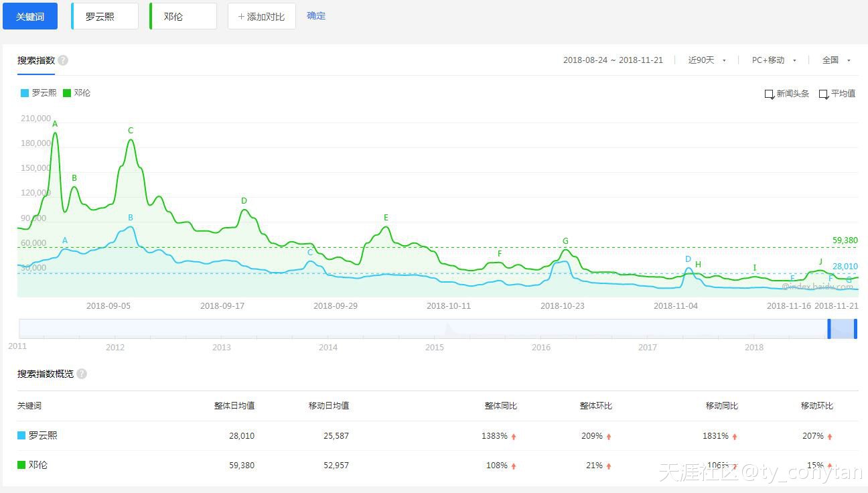Click green news marker G on chart
The width and height of the screenshot is (868, 493).
tap(565, 241)
